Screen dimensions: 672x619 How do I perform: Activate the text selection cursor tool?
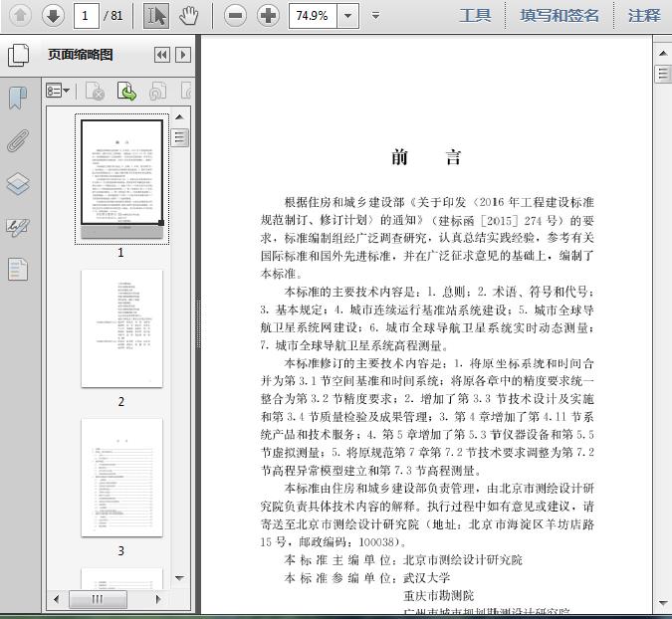point(156,15)
